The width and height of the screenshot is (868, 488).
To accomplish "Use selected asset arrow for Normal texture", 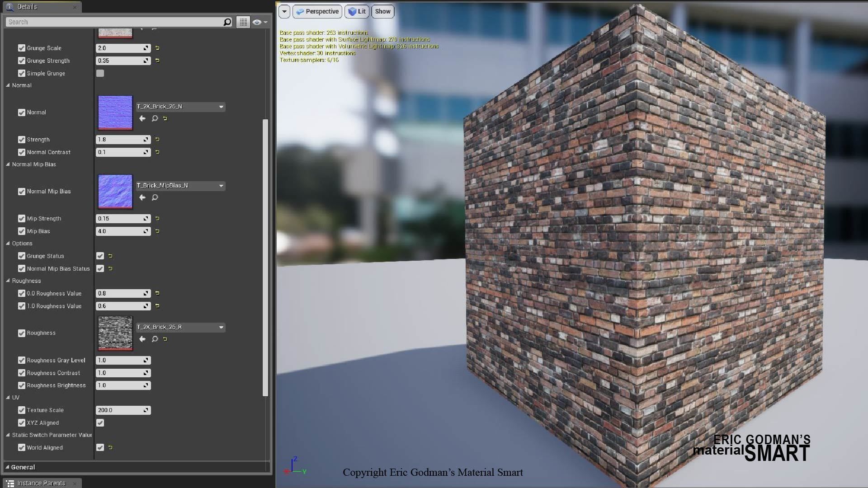I will tap(142, 118).
